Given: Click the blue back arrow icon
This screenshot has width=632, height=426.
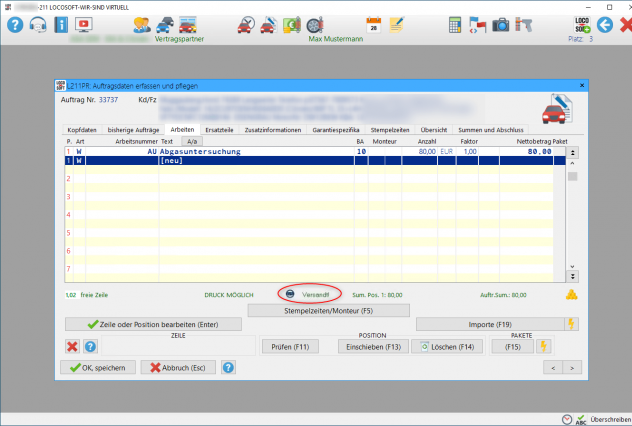Looking at the screenshot, I should (x=604, y=25).
